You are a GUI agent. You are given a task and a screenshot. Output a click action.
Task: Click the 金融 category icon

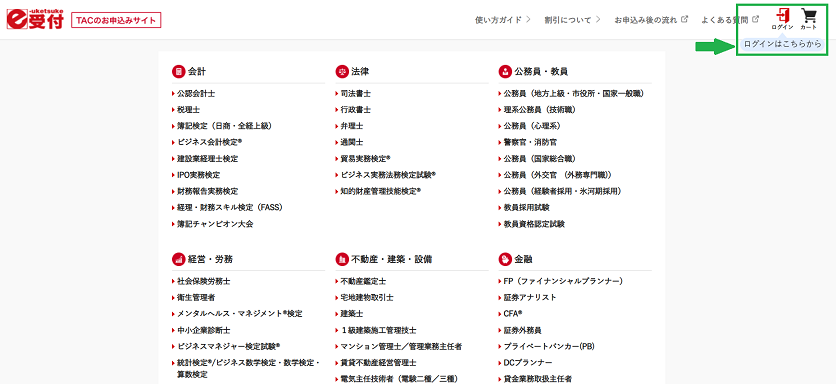tap(505, 259)
